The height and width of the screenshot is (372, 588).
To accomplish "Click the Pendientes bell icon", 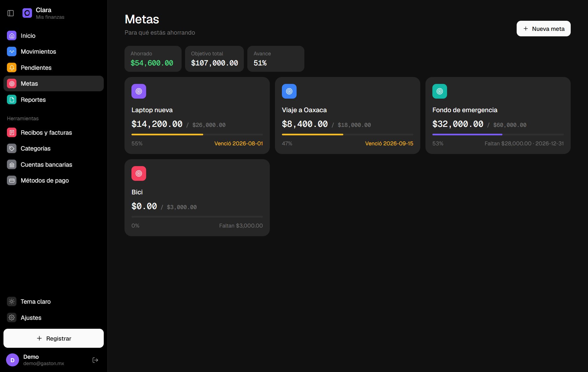I will (12, 68).
